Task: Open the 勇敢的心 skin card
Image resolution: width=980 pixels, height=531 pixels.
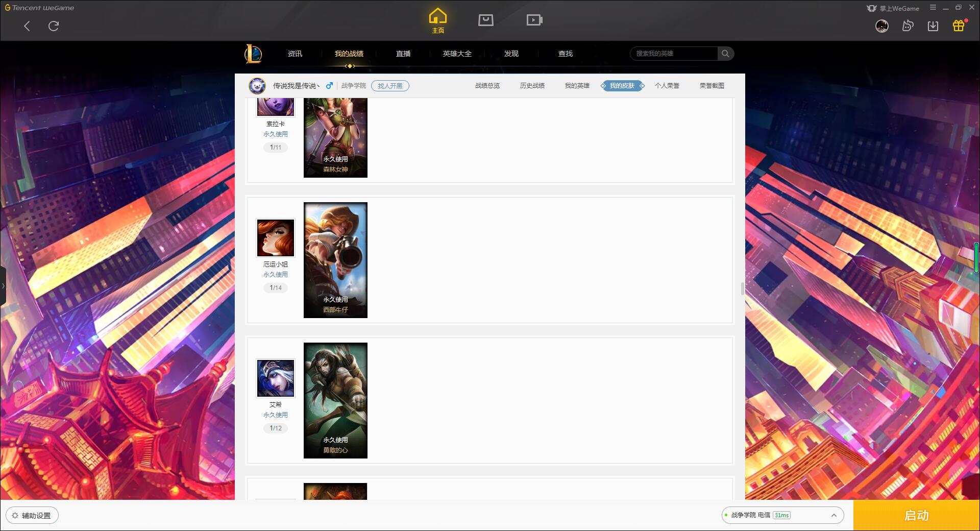Action: [x=335, y=400]
